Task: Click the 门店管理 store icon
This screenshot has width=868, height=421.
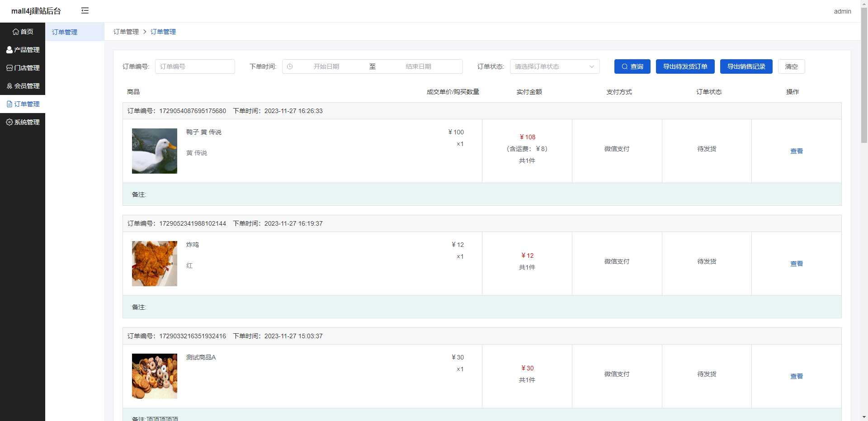Action: pos(9,68)
